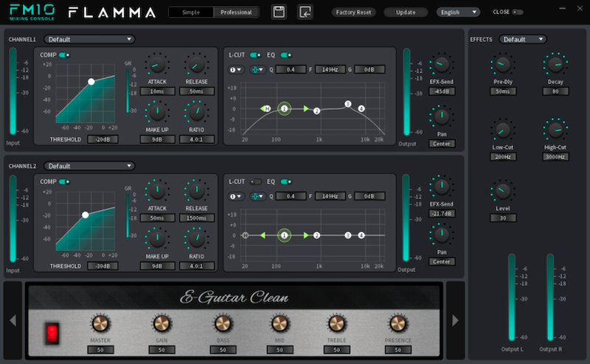Screen dimensions: 590x364
Task: Click the H low-cut node in Channel 2 EQ
Action: [245, 236]
